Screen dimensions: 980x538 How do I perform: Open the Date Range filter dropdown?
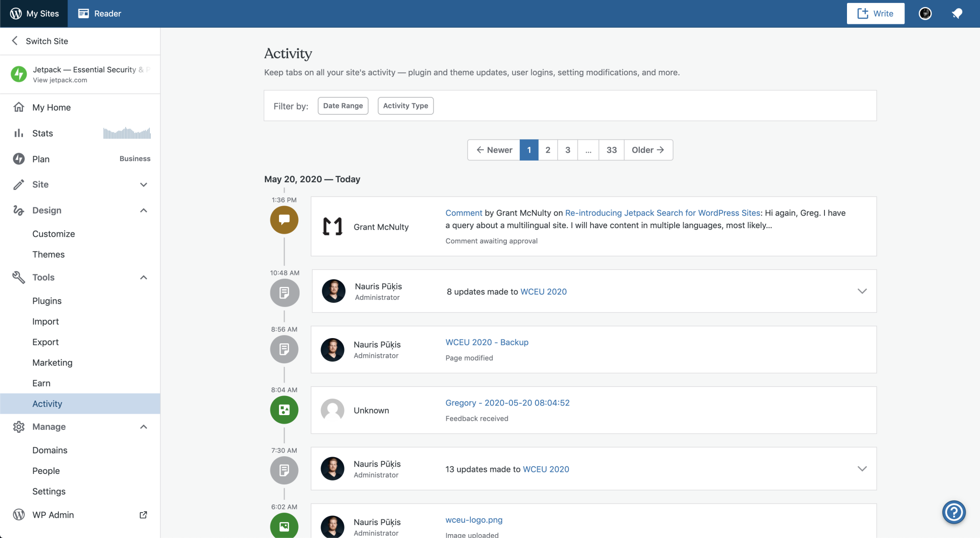[x=343, y=105]
